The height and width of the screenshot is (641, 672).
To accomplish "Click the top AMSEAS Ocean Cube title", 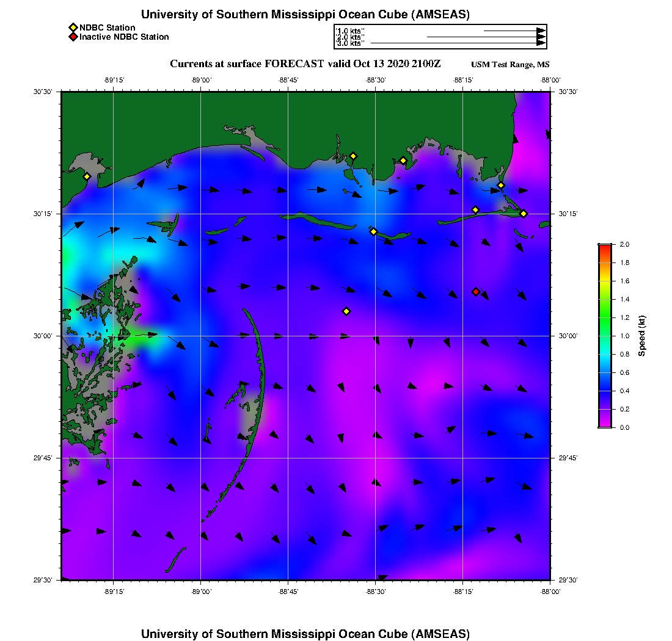I will (x=305, y=15).
